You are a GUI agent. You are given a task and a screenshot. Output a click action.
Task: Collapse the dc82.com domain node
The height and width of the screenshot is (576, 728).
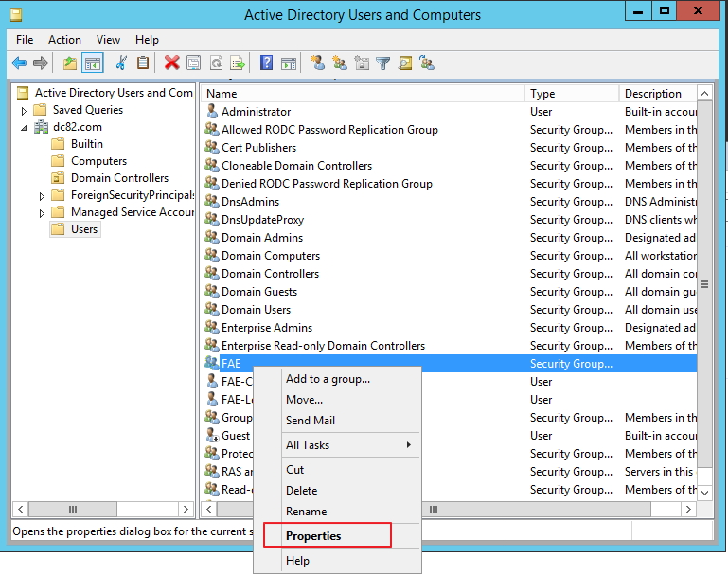24,128
